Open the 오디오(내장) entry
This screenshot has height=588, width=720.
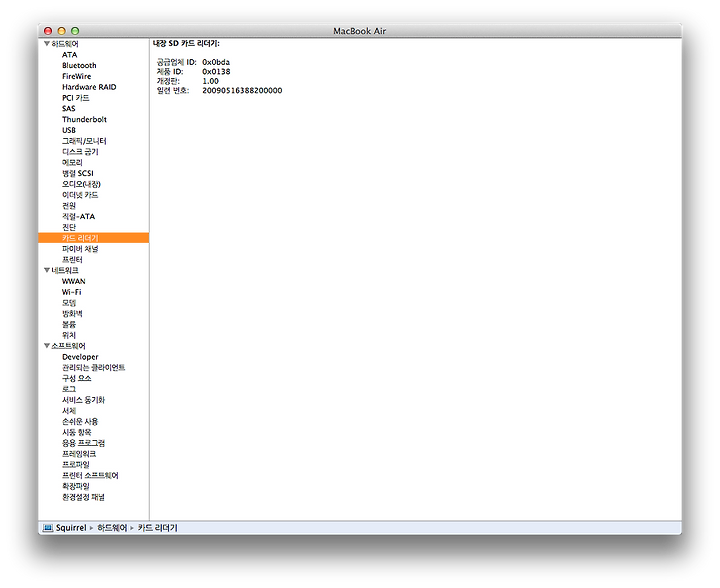tap(81, 184)
